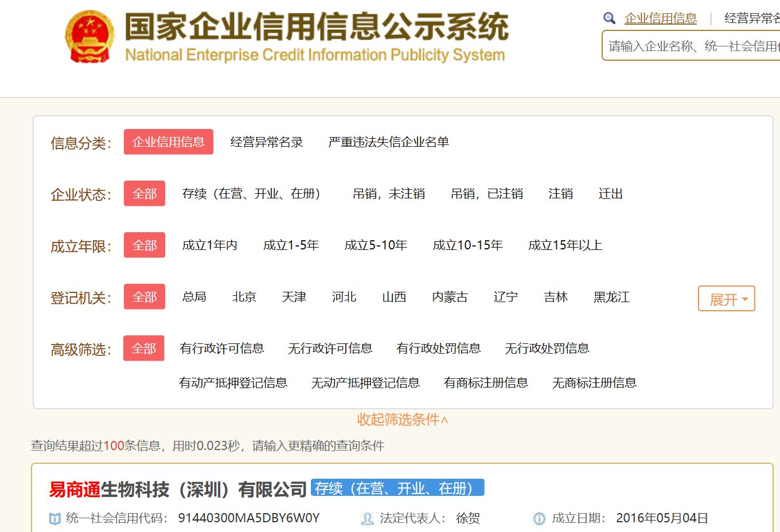Switch to 企业信用信息 search tab
780x532 pixels.
point(661,18)
